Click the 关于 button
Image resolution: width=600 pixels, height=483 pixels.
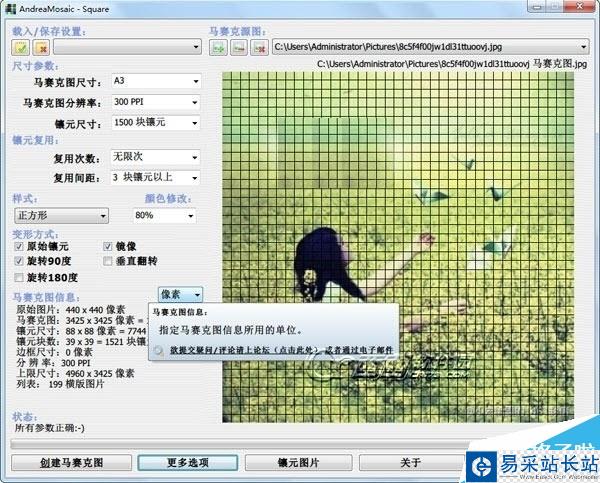tap(411, 463)
